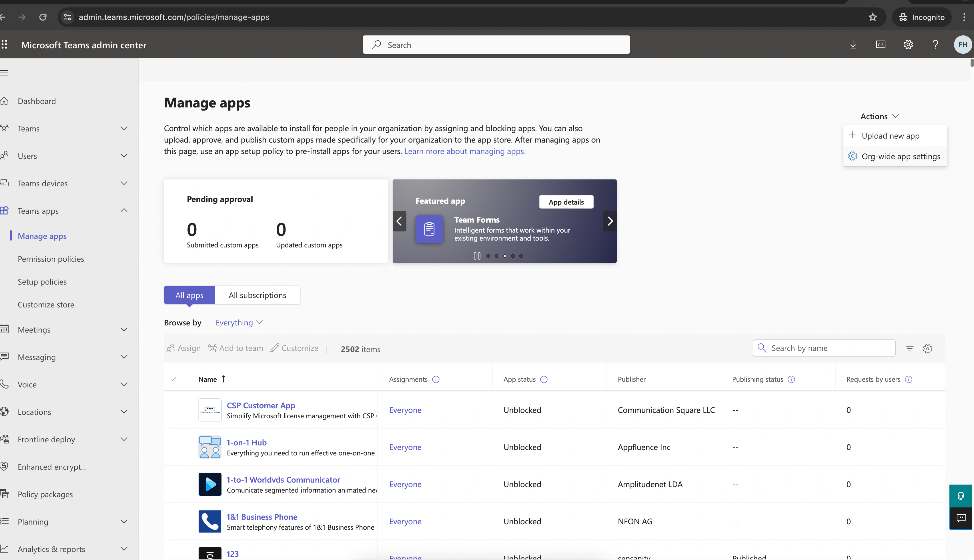Select Org-wide app settings menu item
This screenshot has height=560, width=974.
click(901, 156)
